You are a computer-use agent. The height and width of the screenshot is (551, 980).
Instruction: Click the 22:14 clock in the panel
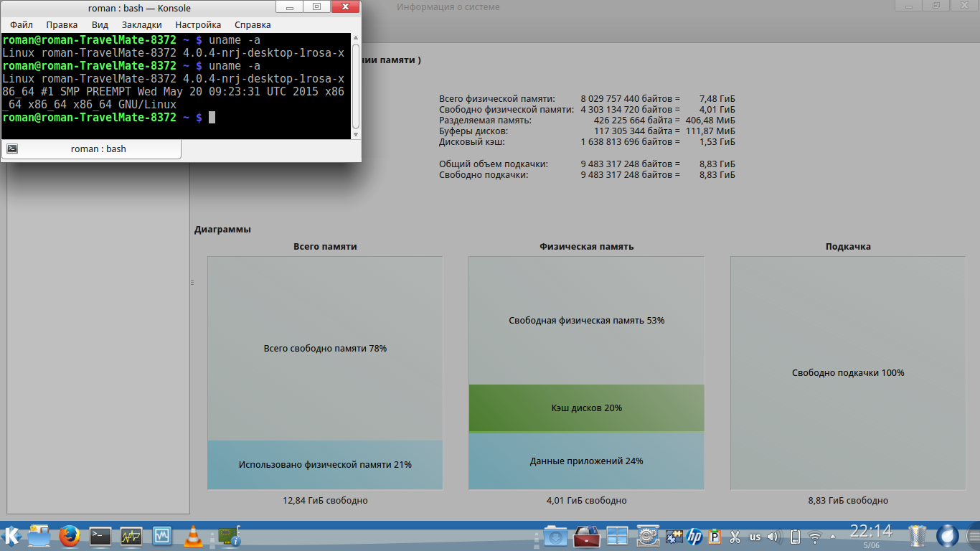[x=871, y=532]
